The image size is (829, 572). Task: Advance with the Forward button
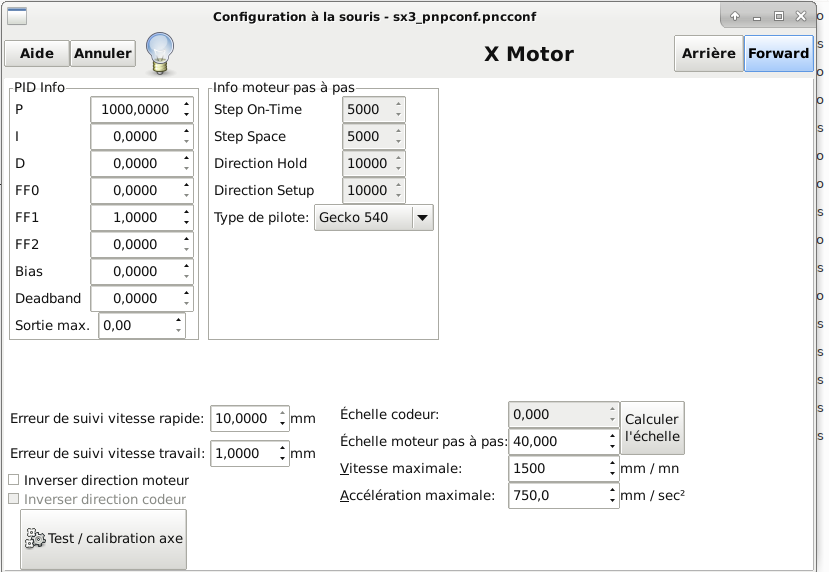(x=778, y=53)
